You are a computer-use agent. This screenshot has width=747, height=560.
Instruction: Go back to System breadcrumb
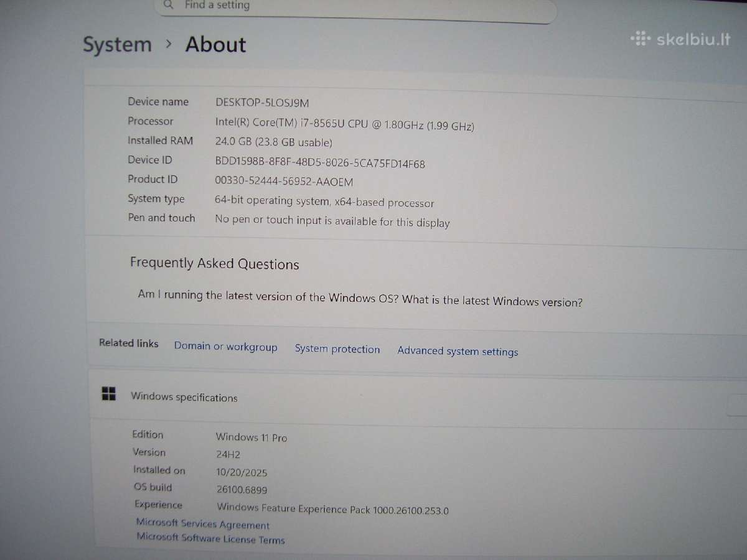click(118, 45)
